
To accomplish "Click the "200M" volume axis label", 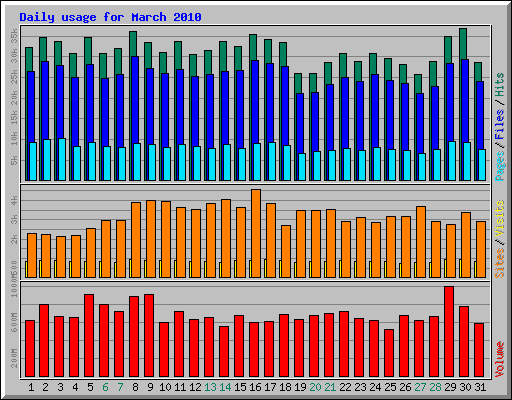I will pyautogui.click(x=14, y=358).
